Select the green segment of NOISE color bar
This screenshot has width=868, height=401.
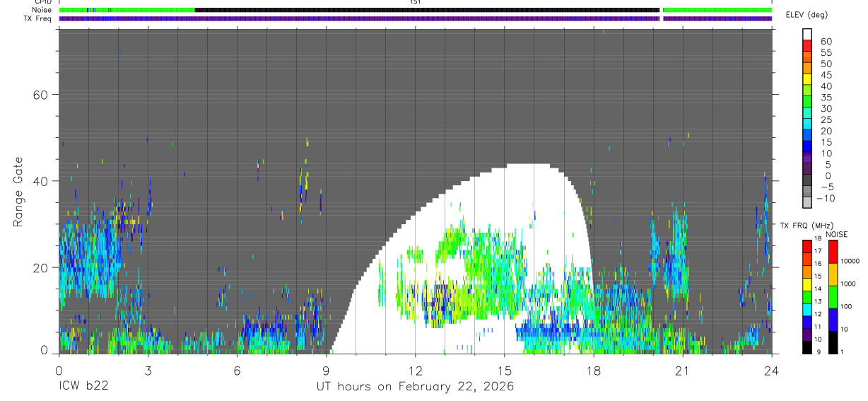[833, 297]
